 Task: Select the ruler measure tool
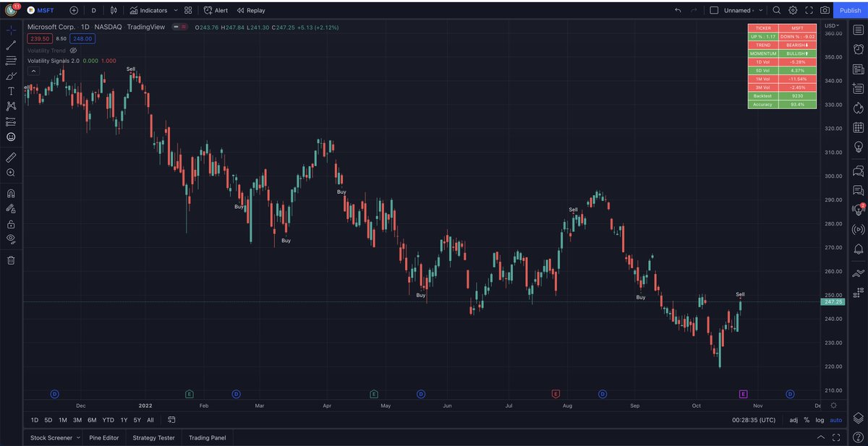[x=11, y=157]
